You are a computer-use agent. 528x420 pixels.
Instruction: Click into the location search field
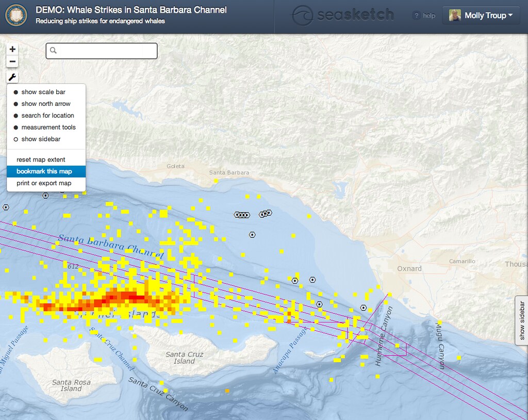pyautogui.click(x=106, y=51)
